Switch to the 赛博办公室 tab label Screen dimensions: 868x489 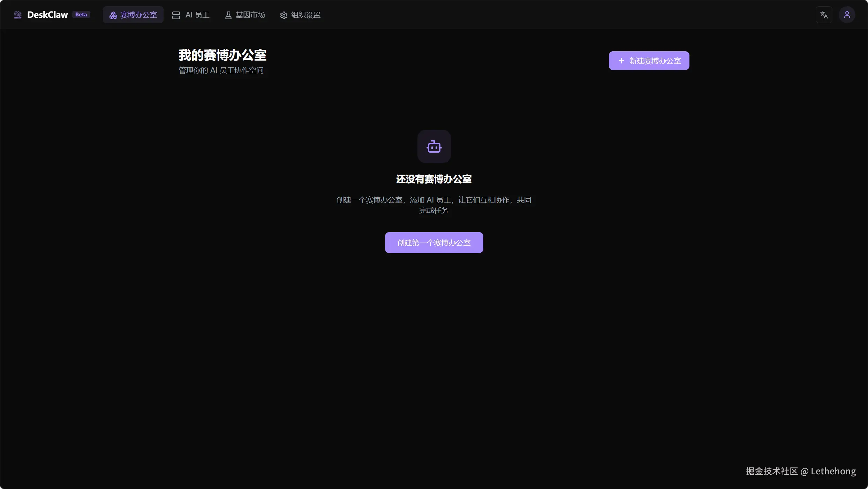(x=139, y=15)
